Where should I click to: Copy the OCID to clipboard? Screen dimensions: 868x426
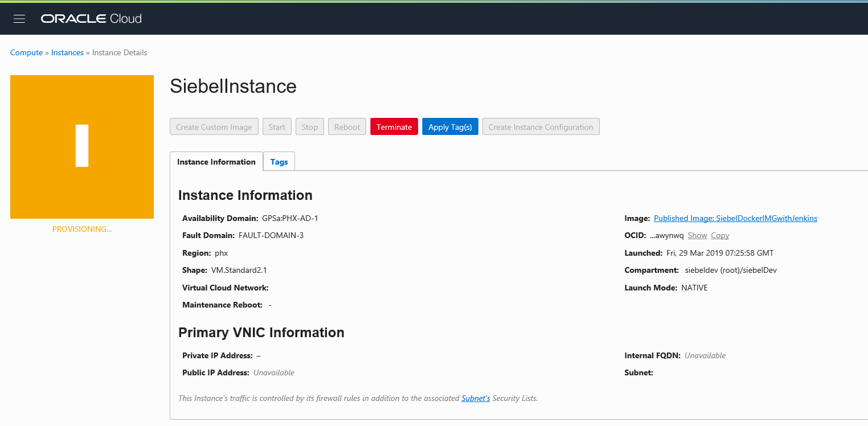719,235
